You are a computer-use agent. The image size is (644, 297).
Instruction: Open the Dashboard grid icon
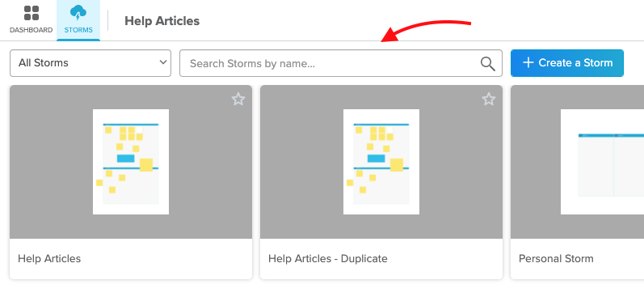pyautogui.click(x=32, y=13)
